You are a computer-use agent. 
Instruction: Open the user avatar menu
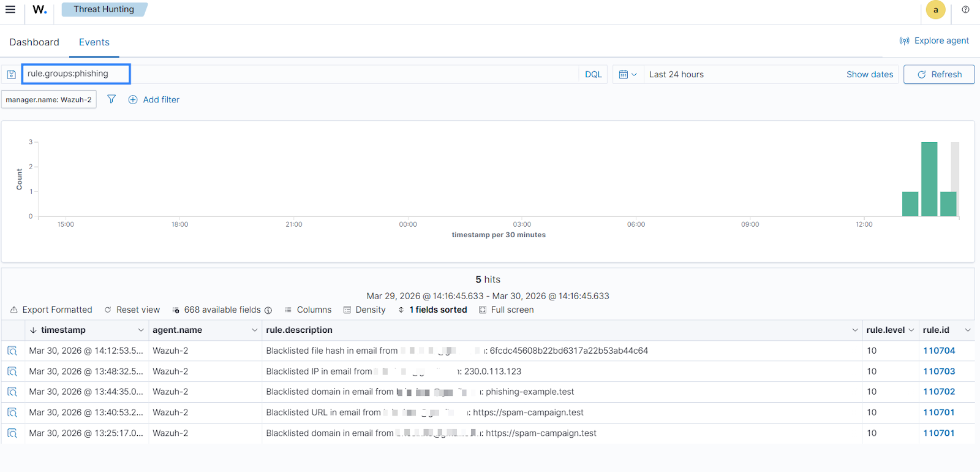935,10
